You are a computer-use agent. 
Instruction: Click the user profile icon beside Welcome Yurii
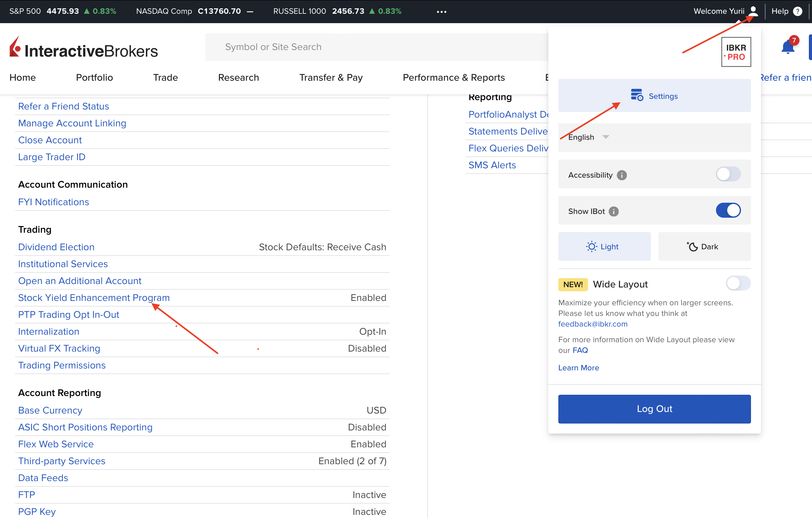pos(753,11)
